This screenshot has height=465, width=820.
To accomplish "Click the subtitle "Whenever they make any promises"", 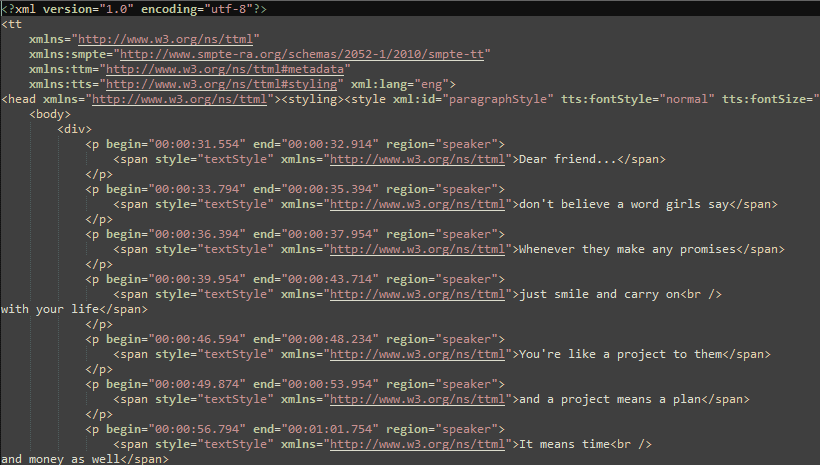I will [x=627, y=249].
